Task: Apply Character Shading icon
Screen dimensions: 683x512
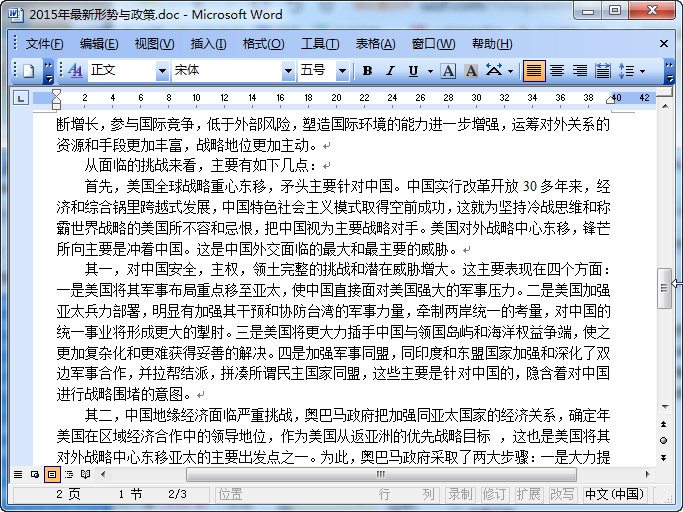Action: pos(471,71)
